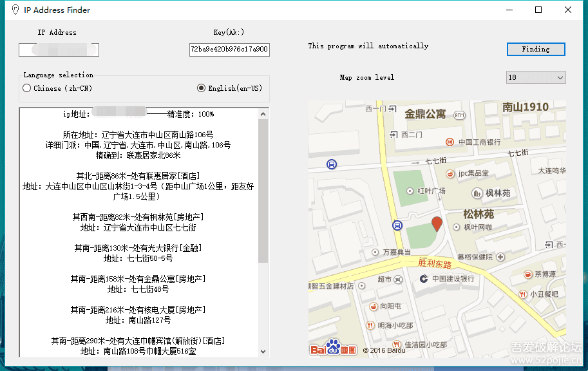Click the results scrollbar up arrow
The image size is (588, 371).
263,114
